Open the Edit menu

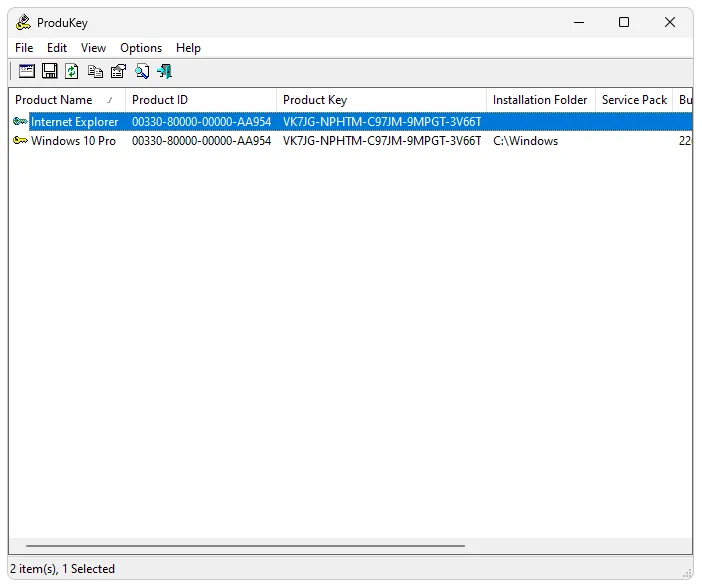(x=57, y=48)
